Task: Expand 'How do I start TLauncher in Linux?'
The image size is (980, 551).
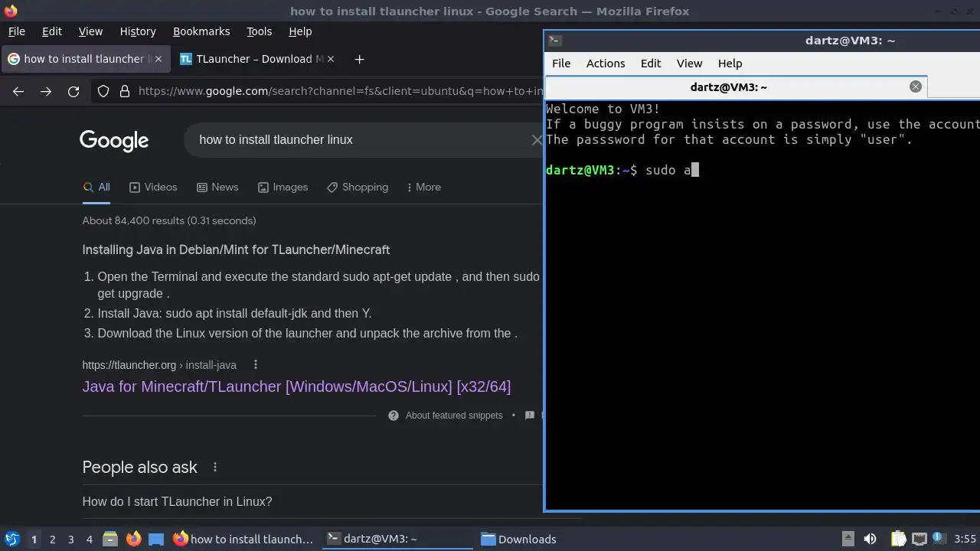Action: [177, 502]
